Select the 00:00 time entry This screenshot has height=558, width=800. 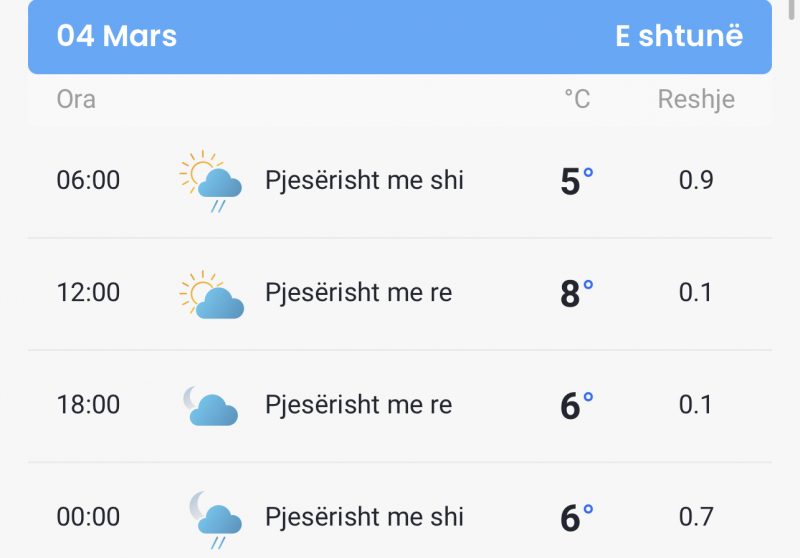88,517
